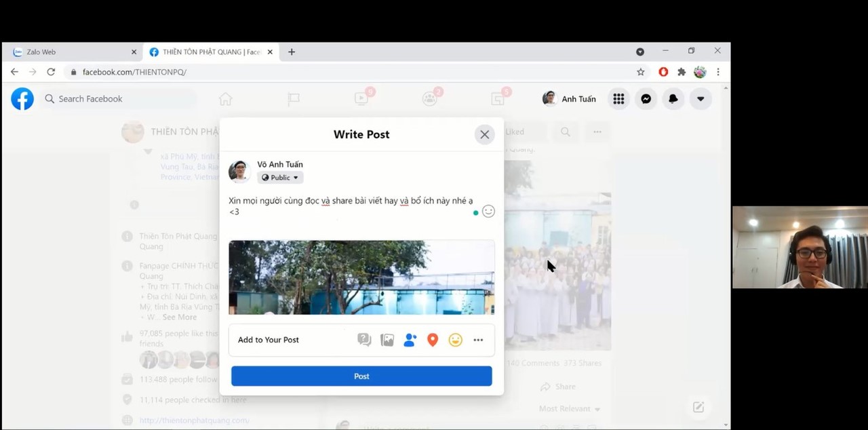Tag friends in the post
The height and width of the screenshot is (430, 868).
[410, 340]
